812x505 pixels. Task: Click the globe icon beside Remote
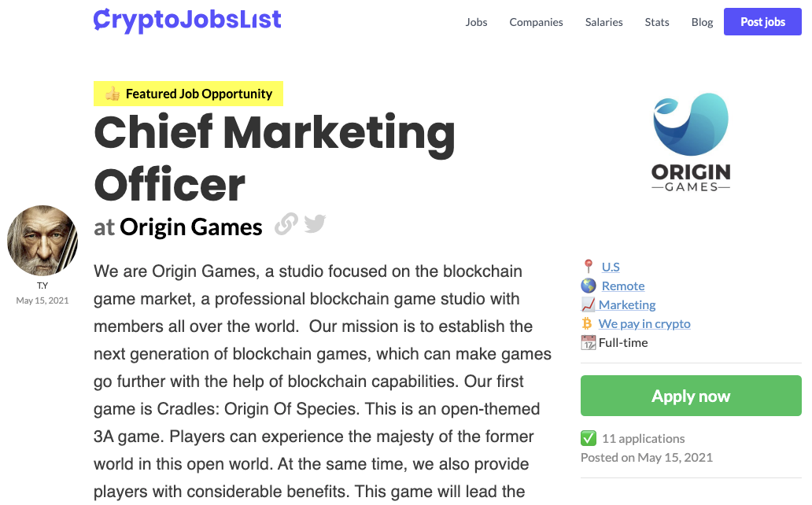point(589,286)
